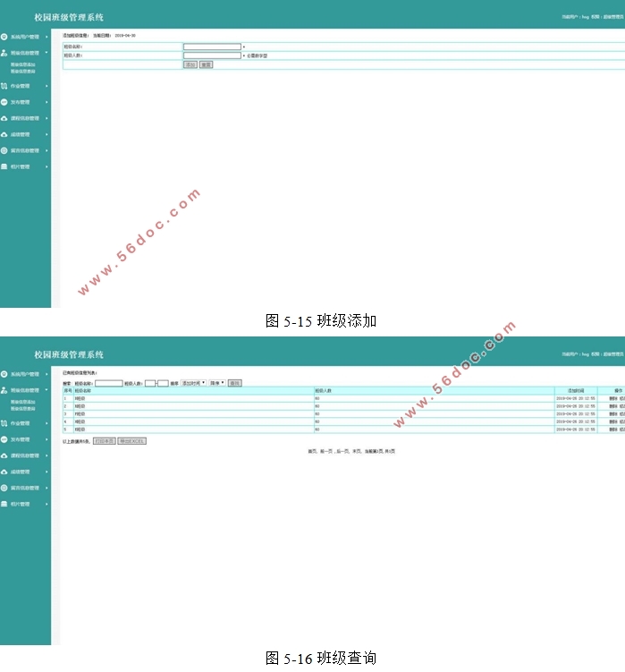Click the 班级名称 input field in the add-class form
The width and height of the screenshot is (625, 672).
[x=212, y=47]
